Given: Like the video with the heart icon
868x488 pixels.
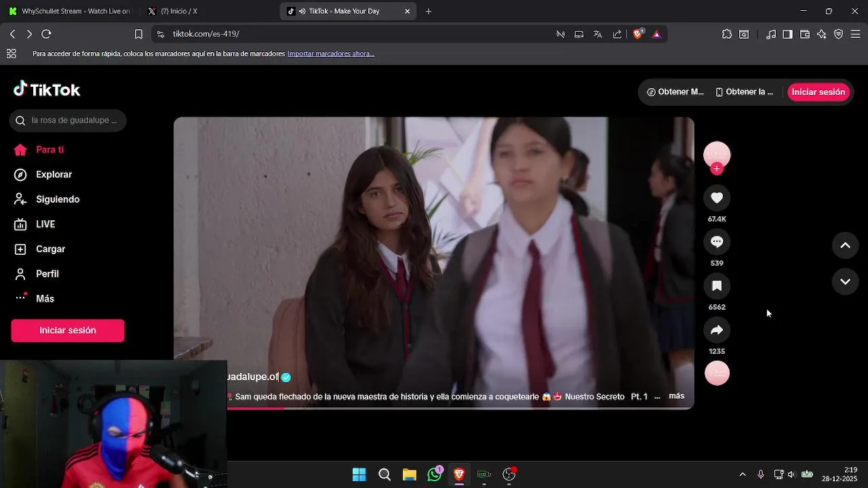Looking at the screenshot, I should 717,198.
